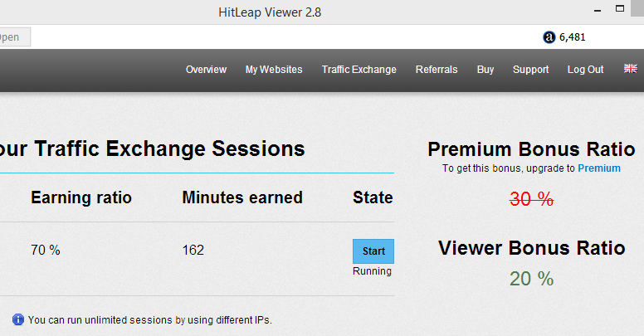Screen dimensions: 644x336
Task: Minimize the HitLeap Viewer window
Action: pyautogui.click(x=598, y=10)
